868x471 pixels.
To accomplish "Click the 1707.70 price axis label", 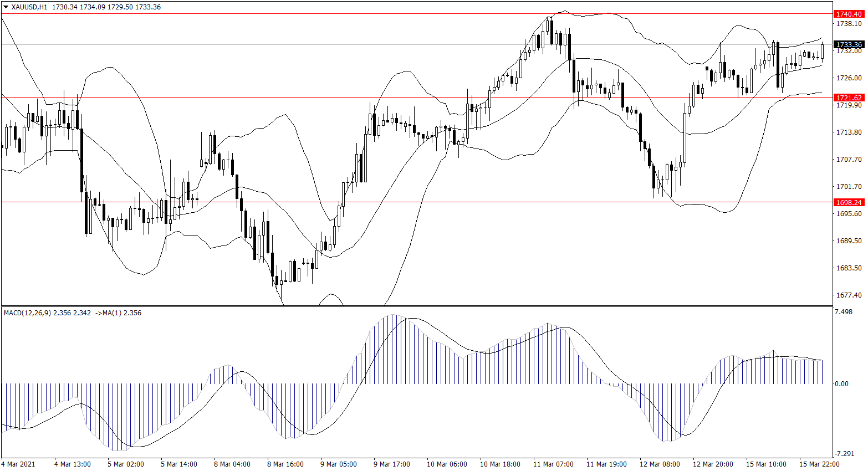I will click(x=849, y=160).
